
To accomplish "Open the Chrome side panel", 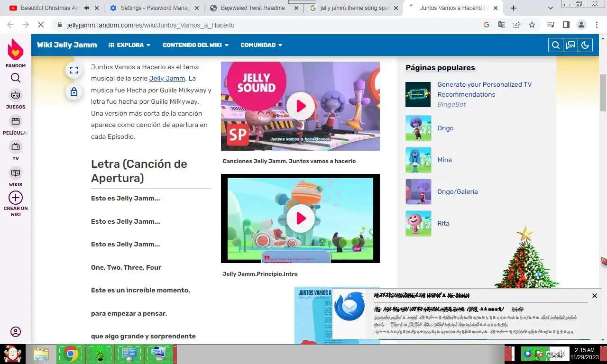I will click(x=566, y=25).
